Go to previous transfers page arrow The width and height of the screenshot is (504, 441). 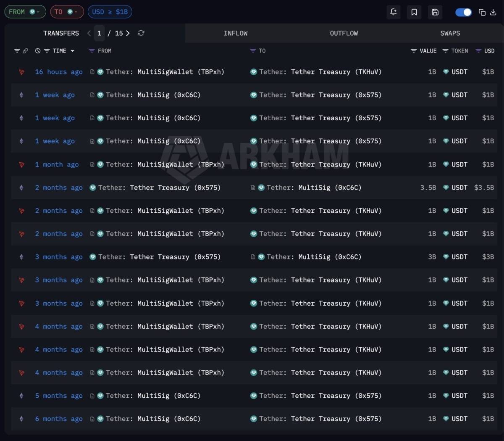pyautogui.click(x=89, y=33)
